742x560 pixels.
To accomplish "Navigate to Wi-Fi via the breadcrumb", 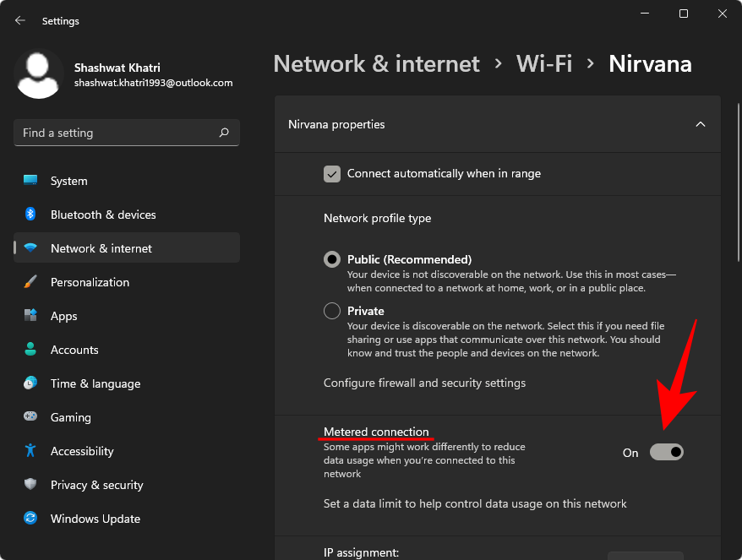I will (544, 63).
